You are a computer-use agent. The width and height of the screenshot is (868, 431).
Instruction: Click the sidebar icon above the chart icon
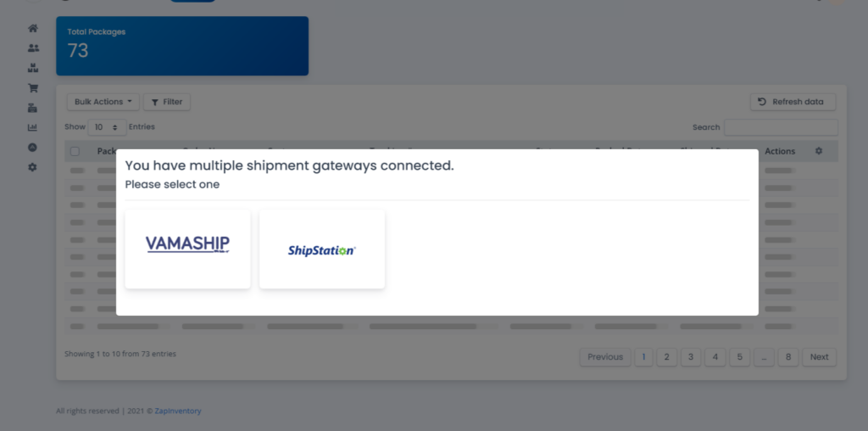tap(33, 108)
